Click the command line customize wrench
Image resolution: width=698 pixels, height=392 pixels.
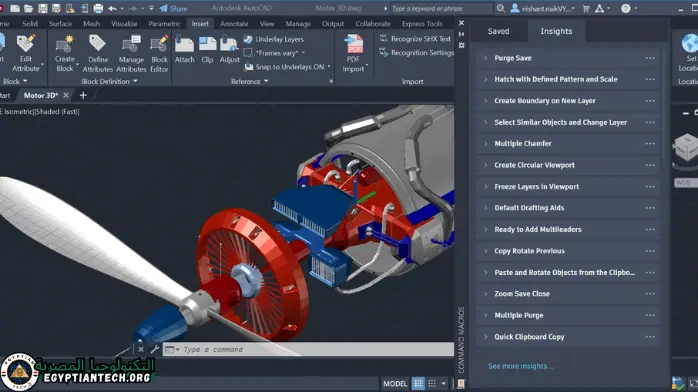(x=154, y=349)
